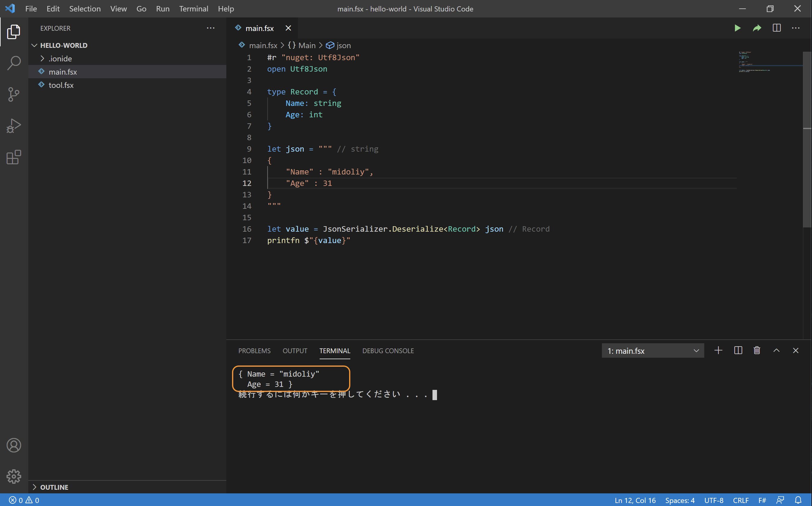
Task: Open the Terminal menu
Action: (x=194, y=9)
